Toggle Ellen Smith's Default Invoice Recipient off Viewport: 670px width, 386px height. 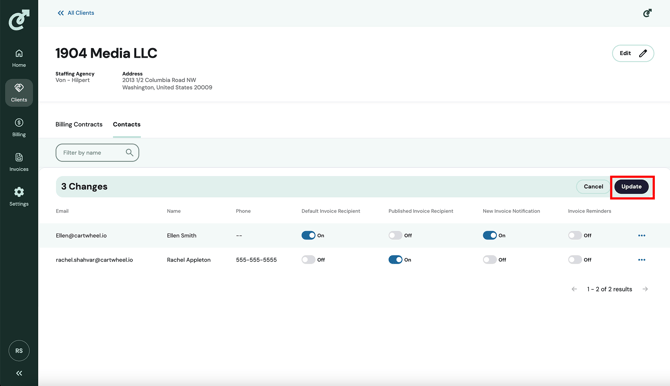point(308,236)
